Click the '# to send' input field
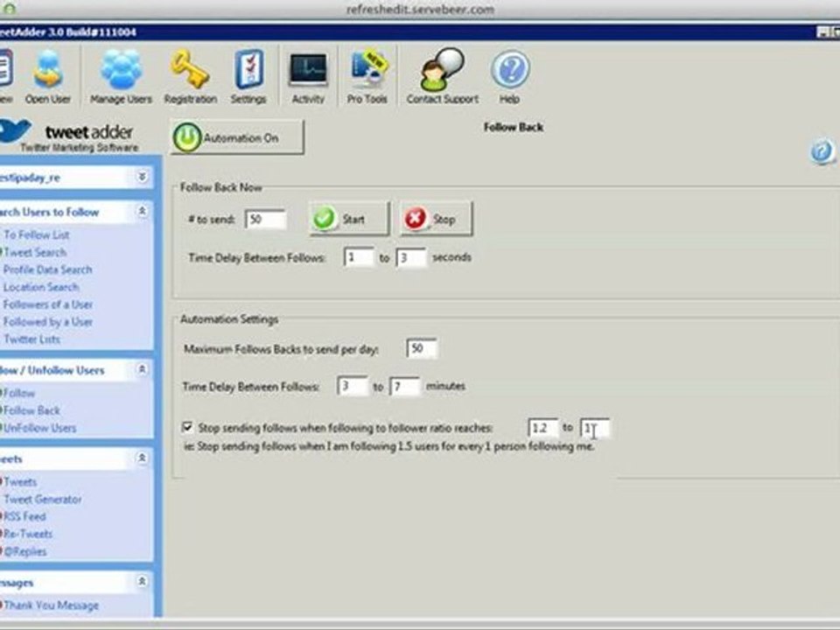 (x=265, y=219)
